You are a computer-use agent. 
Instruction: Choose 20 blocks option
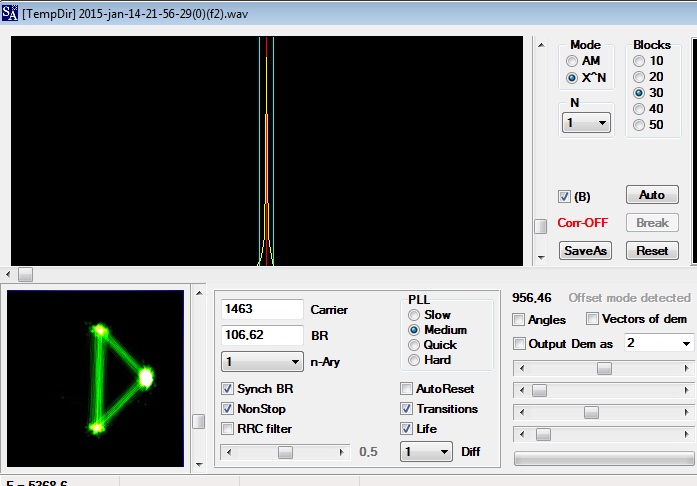point(639,77)
